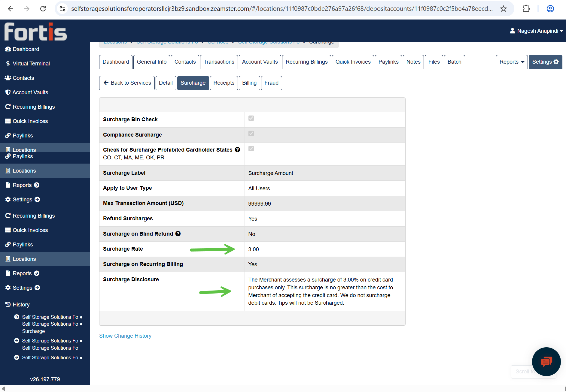Image resolution: width=566 pixels, height=392 pixels.
Task: Open the Settings button in top right
Action: [545, 62]
